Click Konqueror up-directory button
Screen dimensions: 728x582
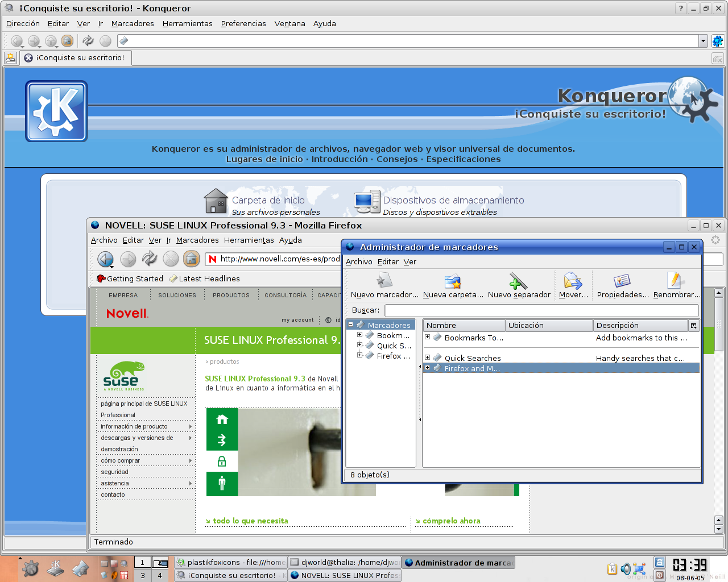click(x=51, y=41)
